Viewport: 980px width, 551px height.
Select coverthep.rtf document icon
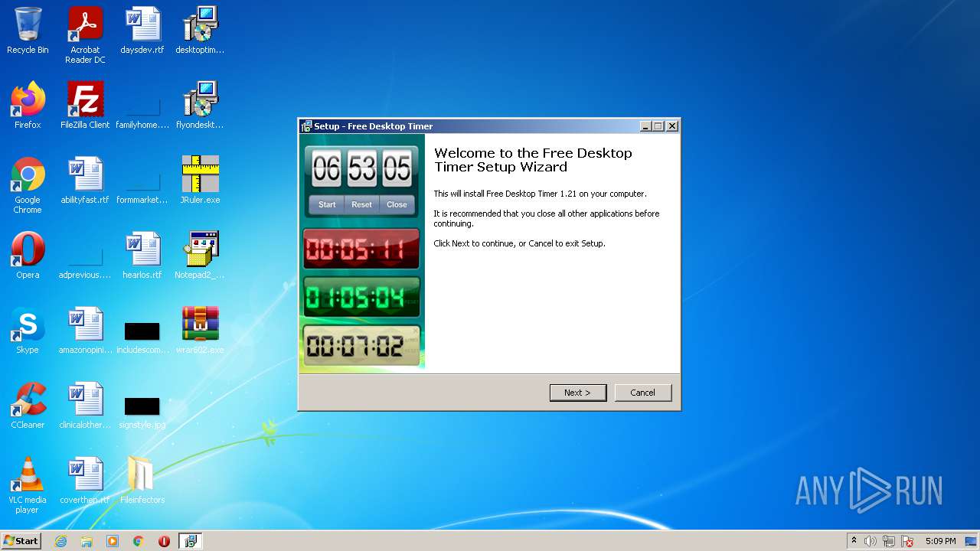pyautogui.click(x=85, y=481)
